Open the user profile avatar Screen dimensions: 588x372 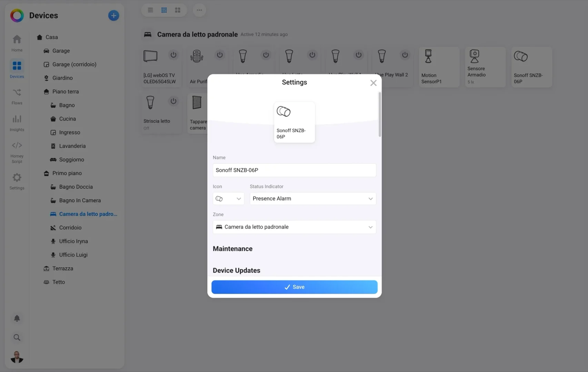pos(17,357)
